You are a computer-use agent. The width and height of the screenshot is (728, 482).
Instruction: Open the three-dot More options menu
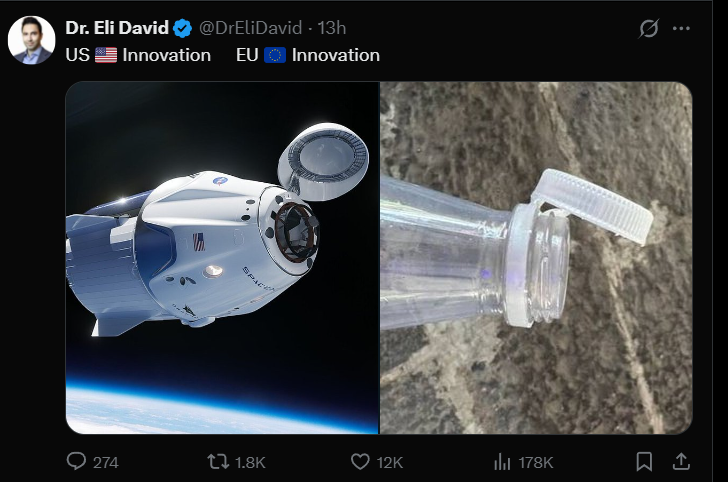[682, 28]
